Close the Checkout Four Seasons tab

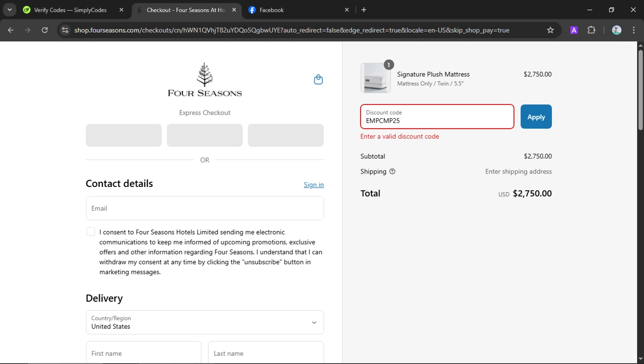pyautogui.click(x=234, y=10)
